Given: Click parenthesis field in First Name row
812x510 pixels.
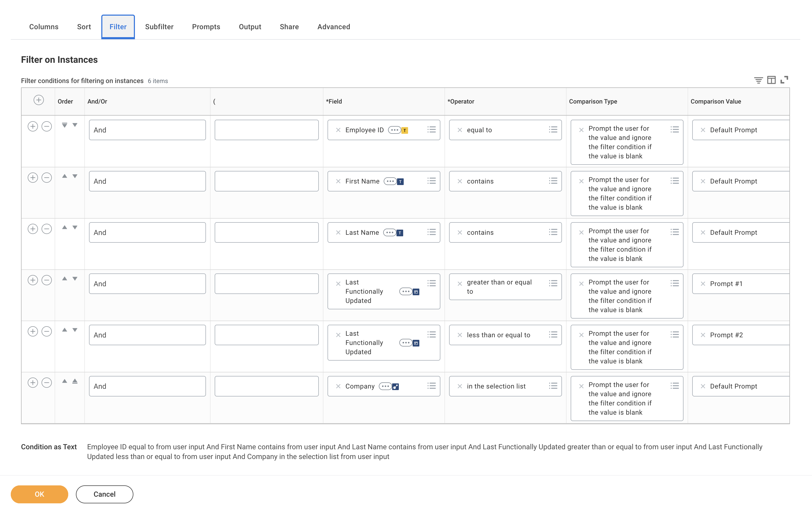Looking at the screenshot, I should [266, 181].
